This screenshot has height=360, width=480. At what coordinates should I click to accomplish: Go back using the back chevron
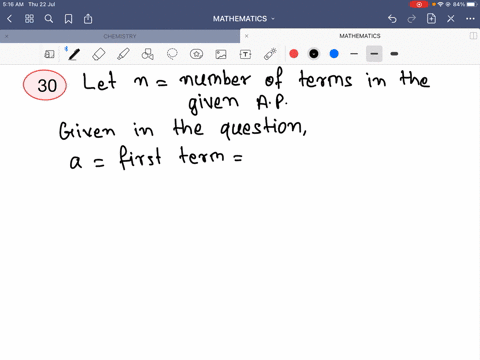coord(9,19)
